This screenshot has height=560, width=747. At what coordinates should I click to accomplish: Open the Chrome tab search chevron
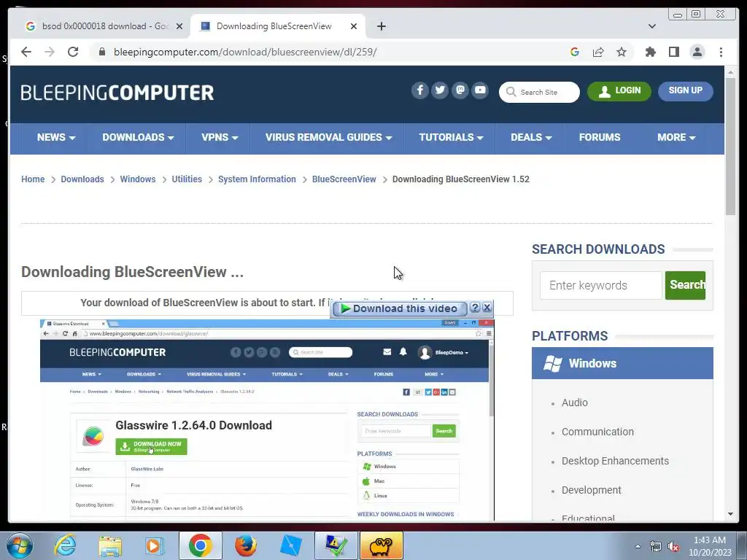[x=651, y=26]
